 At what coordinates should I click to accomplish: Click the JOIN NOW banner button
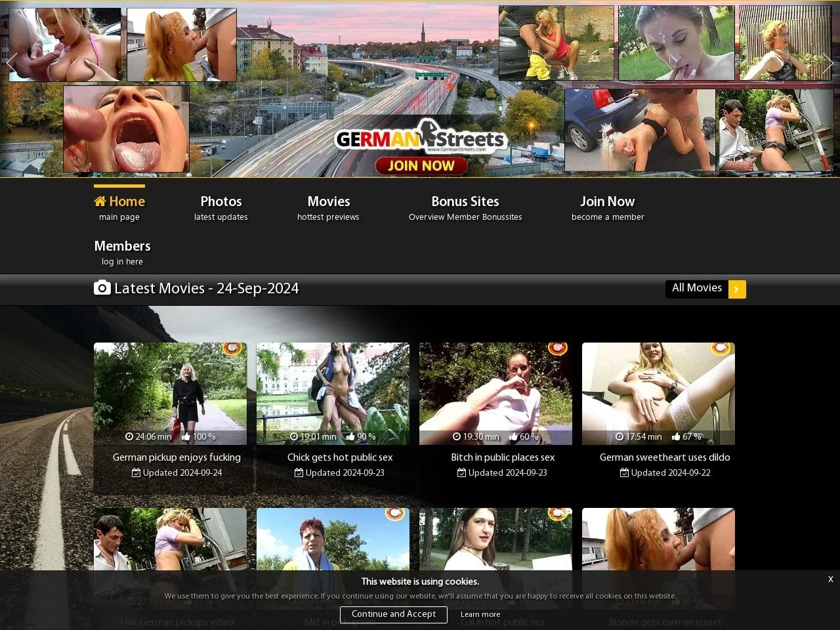pos(421,165)
